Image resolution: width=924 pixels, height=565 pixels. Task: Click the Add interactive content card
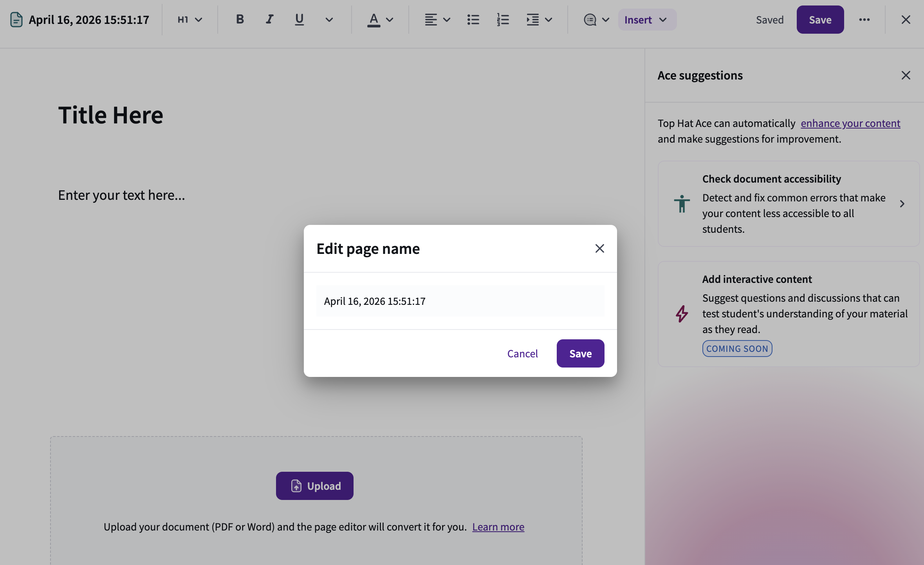(789, 314)
